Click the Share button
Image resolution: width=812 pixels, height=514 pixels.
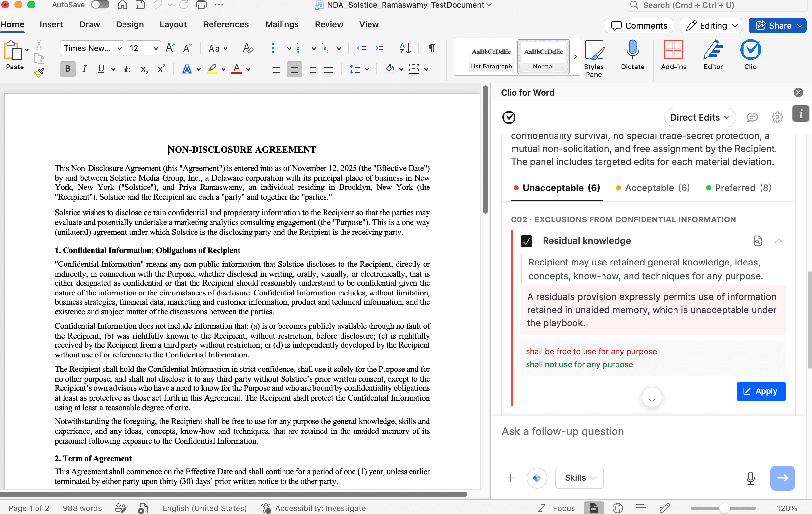pyautogui.click(x=777, y=26)
